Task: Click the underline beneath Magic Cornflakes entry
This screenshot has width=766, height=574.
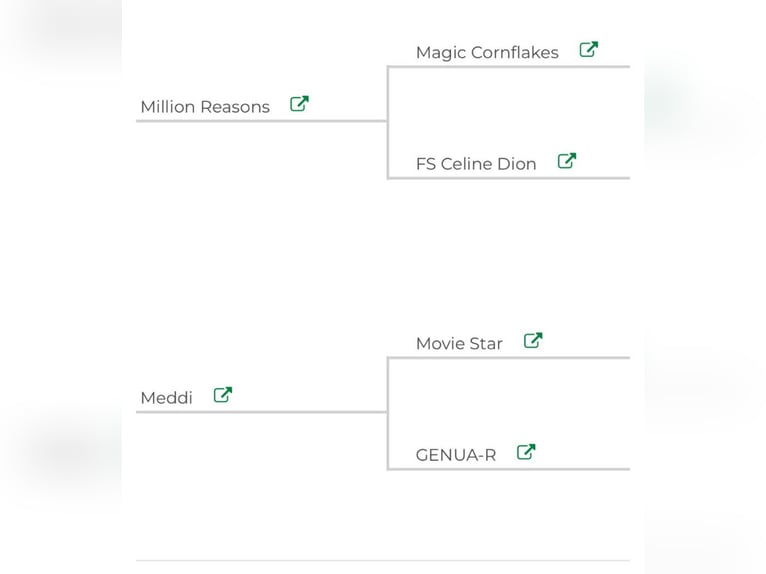Action: click(509, 66)
